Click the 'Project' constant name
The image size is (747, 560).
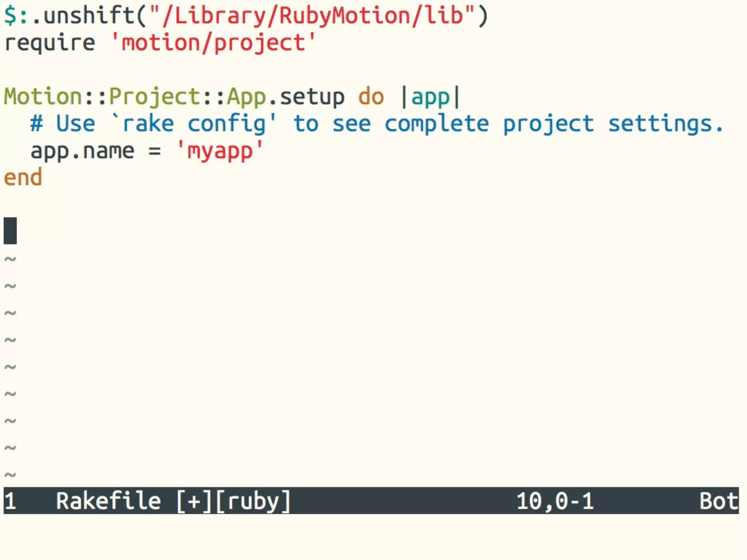(155, 97)
